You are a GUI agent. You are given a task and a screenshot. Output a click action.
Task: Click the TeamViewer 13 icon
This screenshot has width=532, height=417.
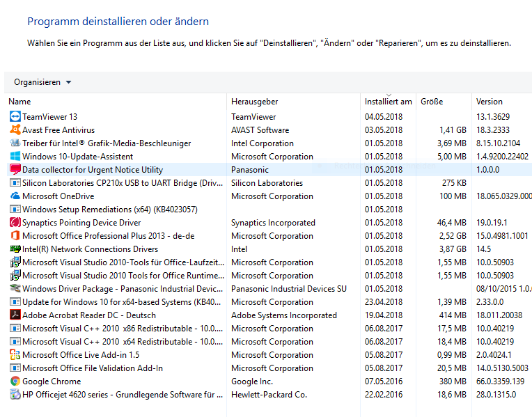[x=15, y=117]
